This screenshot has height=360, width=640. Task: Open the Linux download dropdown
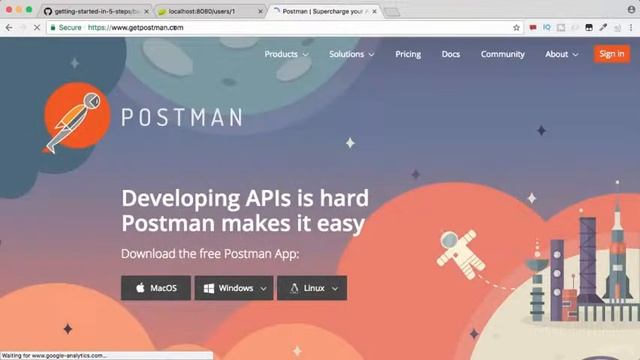(312, 288)
